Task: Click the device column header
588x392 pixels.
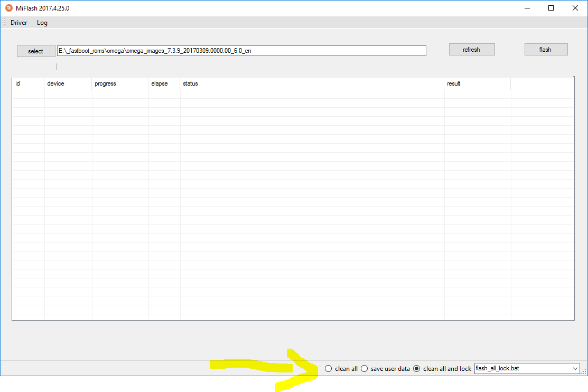Action: click(x=68, y=83)
